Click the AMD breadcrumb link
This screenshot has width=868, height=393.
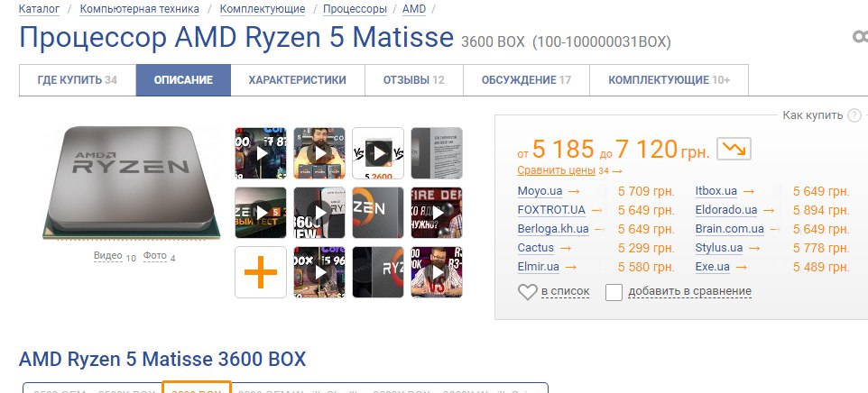point(414,9)
